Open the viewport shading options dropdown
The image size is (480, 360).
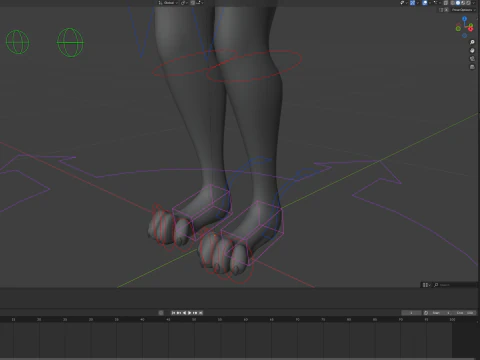click(x=474, y=3)
